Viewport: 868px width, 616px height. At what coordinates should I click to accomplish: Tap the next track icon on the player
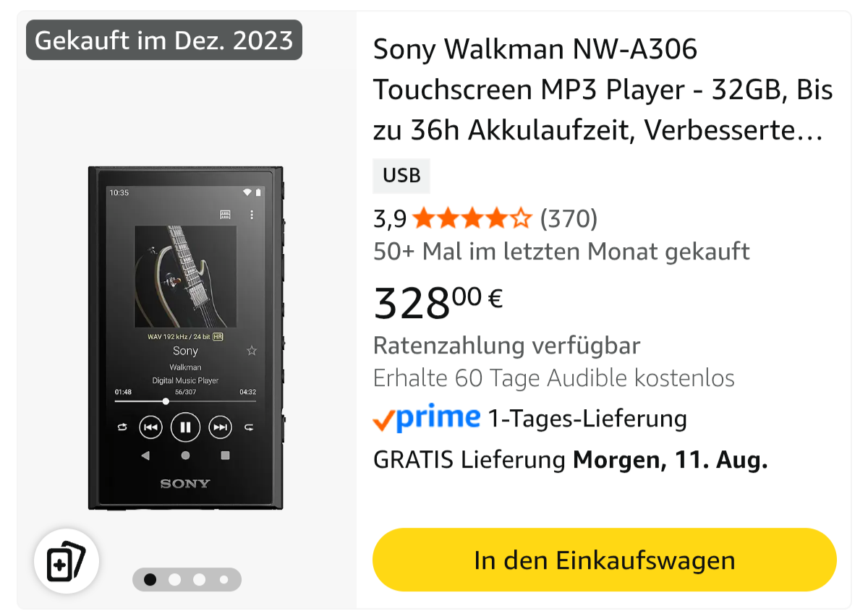pos(220,427)
